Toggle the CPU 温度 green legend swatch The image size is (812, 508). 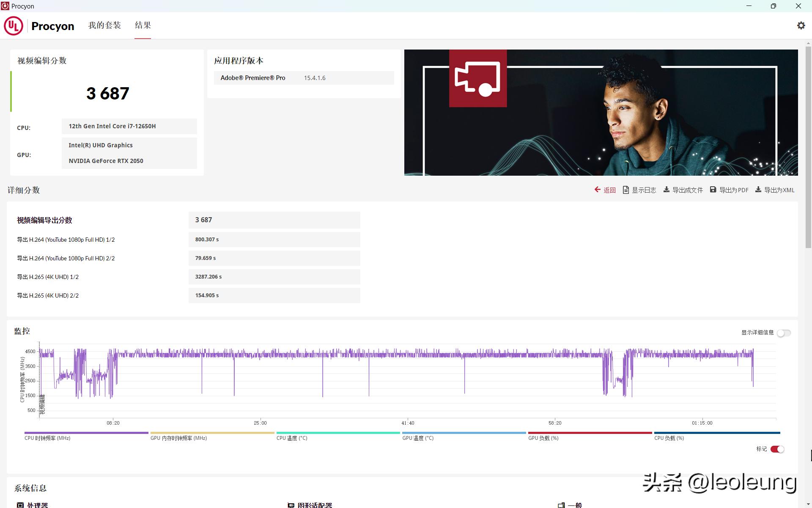coord(338,433)
